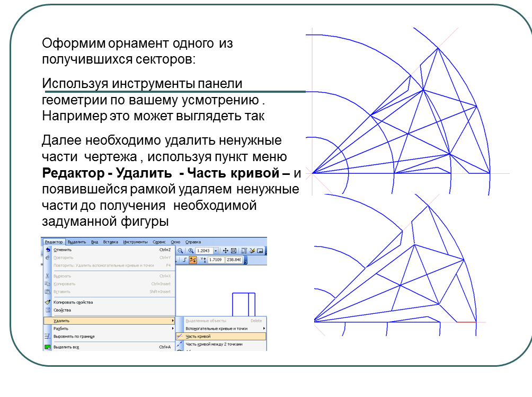Click the icon beside Выровнять по границе

coord(48,336)
